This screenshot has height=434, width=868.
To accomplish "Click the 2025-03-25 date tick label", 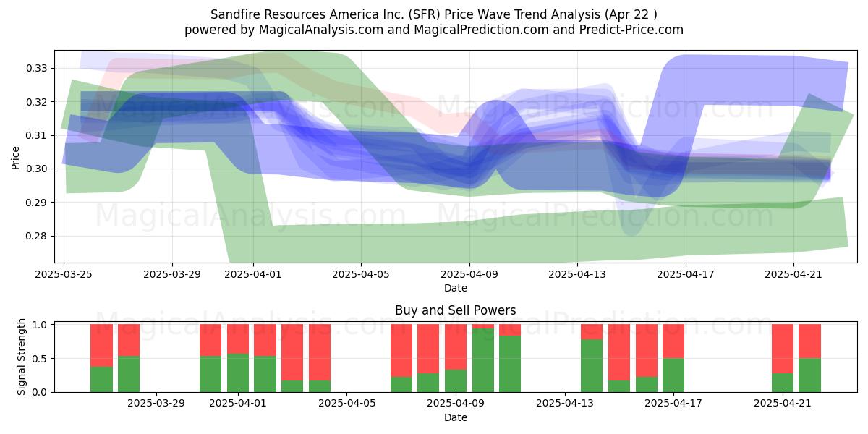I will tap(64, 274).
